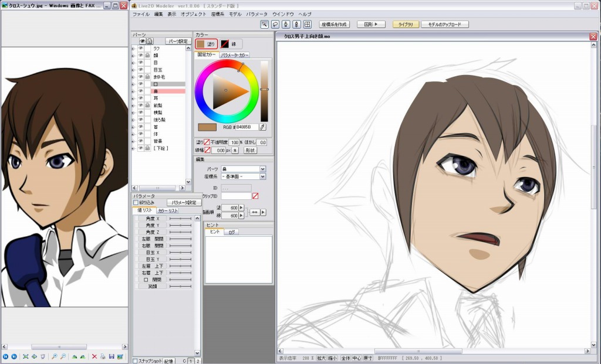Screen dimensions: 601x364
Task: Toggle lock of [下絵] part
Action: 147,148
